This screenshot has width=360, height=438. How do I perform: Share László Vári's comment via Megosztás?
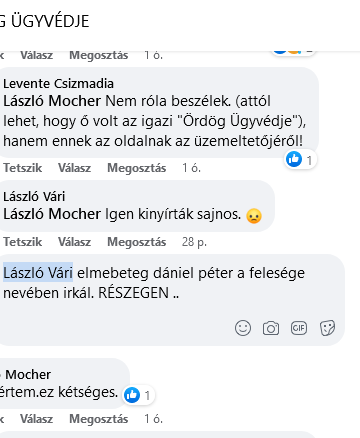136,242
